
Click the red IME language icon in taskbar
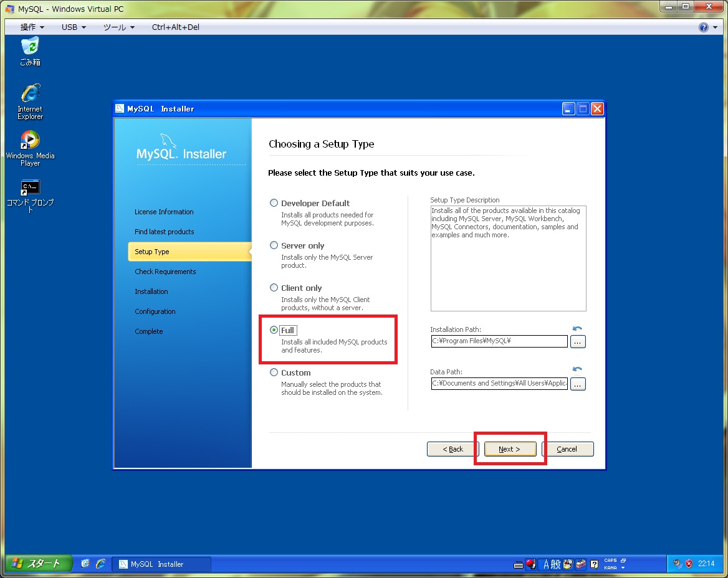(x=531, y=564)
